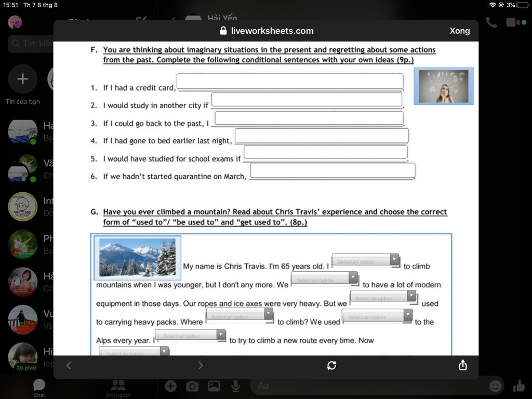
Task: Send a thumbs-up like
Action: click(519, 386)
